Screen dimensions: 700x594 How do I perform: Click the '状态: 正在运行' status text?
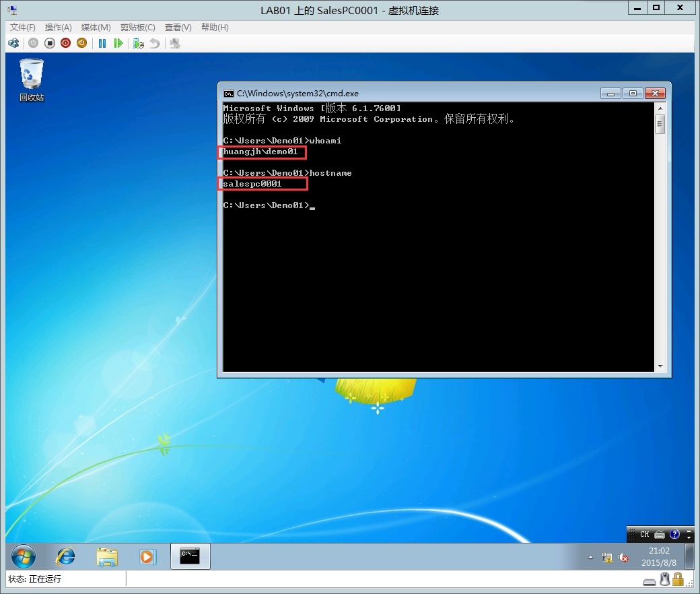(x=34, y=579)
